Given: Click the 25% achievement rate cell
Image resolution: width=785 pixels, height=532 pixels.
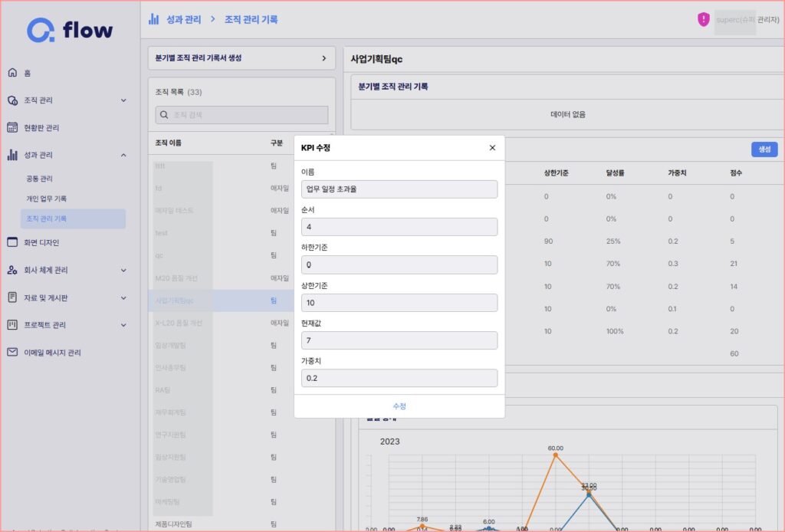Looking at the screenshot, I should [x=613, y=241].
